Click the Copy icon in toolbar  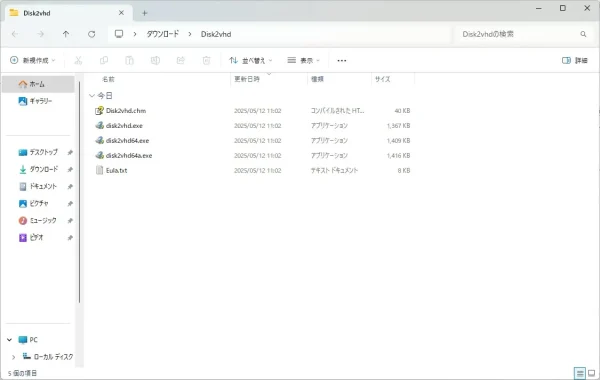click(104, 60)
